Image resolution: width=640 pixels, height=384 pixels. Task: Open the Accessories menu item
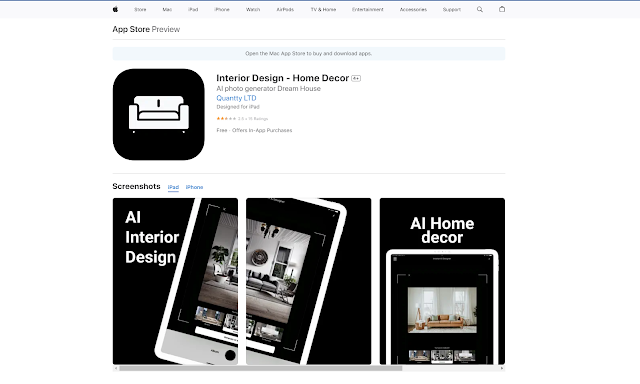(413, 9)
